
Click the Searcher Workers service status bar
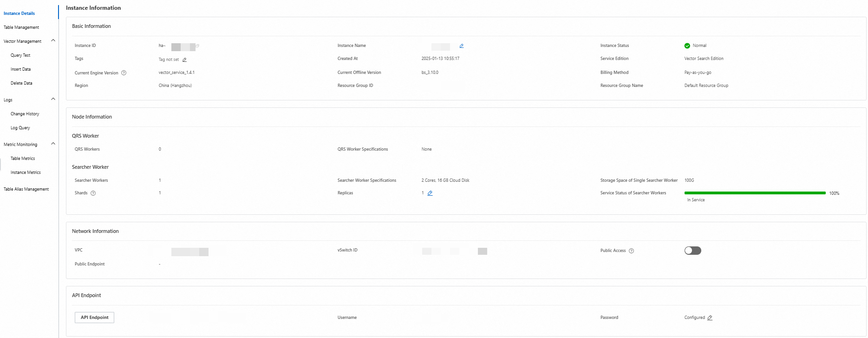coord(755,193)
